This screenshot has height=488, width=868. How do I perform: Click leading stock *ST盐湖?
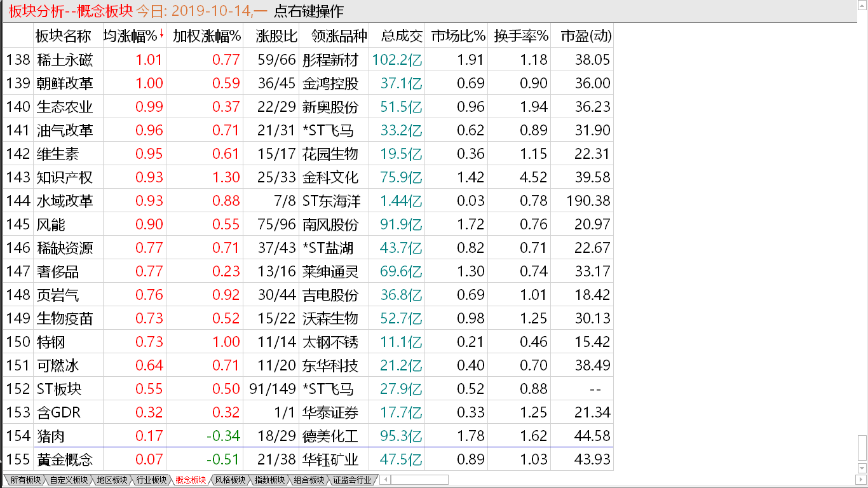tap(328, 248)
